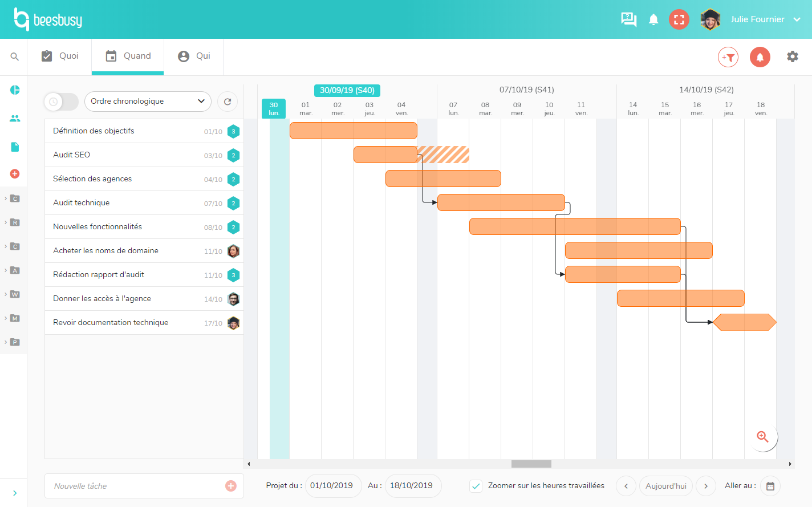Open the chat help icon in header

click(628, 19)
